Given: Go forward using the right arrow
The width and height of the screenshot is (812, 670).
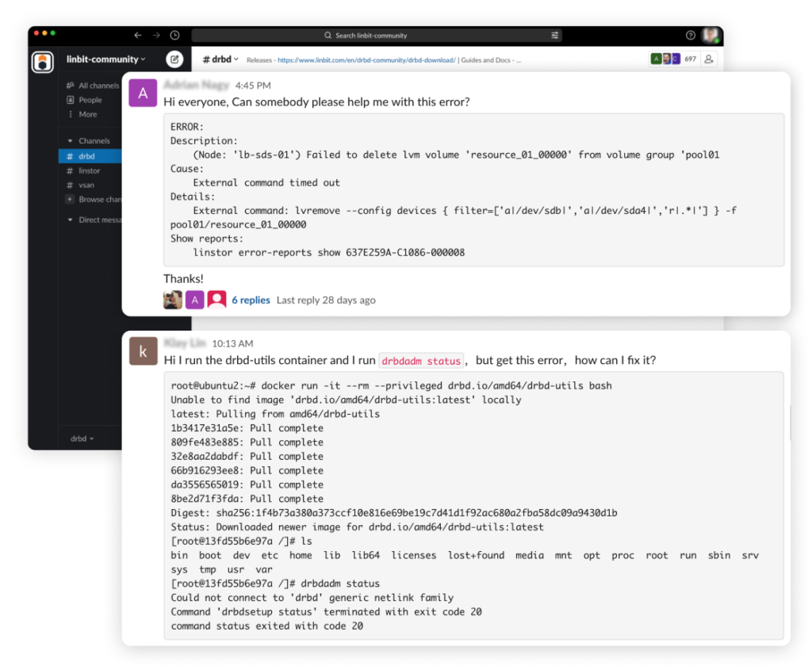Looking at the screenshot, I should [156, 35].
